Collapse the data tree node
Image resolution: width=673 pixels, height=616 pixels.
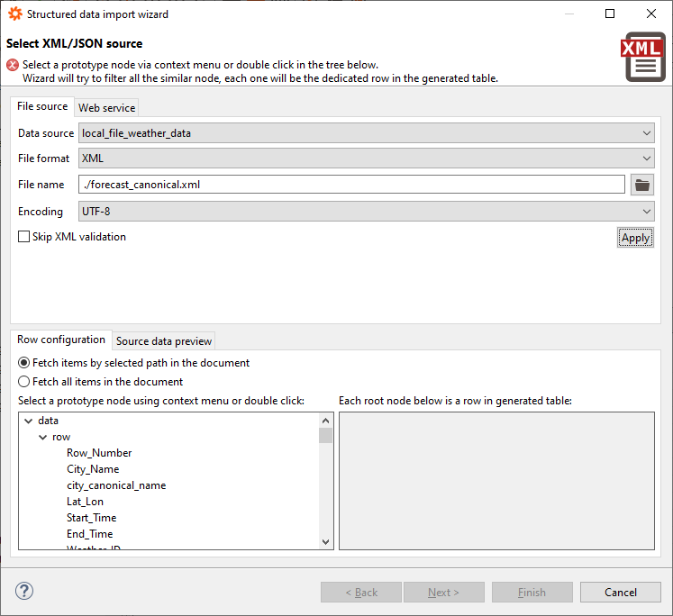[x=28, y=421]
